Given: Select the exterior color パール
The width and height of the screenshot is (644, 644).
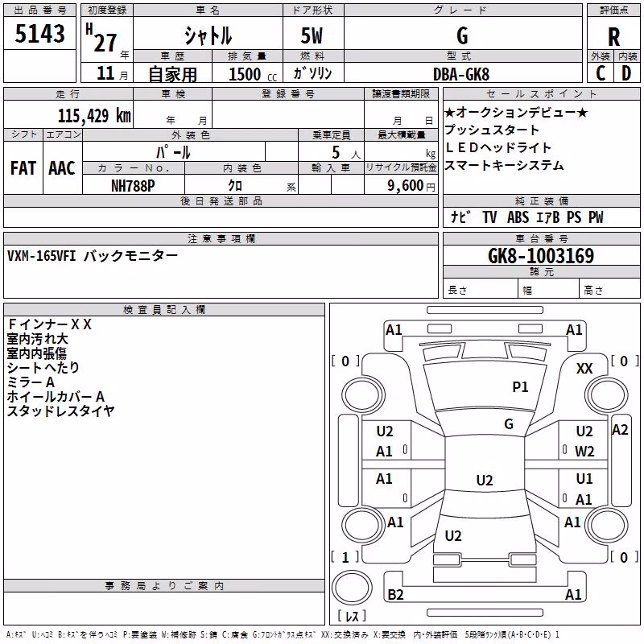Looking at the screenshot, I should (x=173, y=152).
